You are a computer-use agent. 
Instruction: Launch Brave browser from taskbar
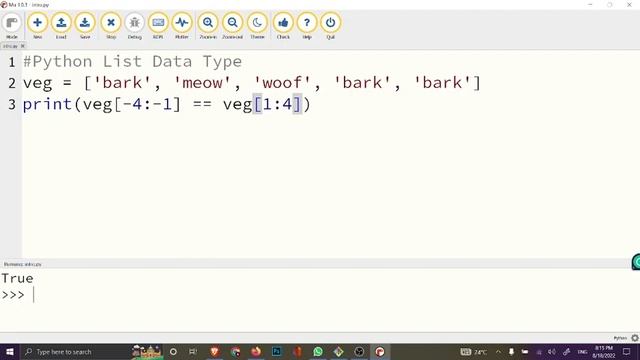click(x=214, y=351)
